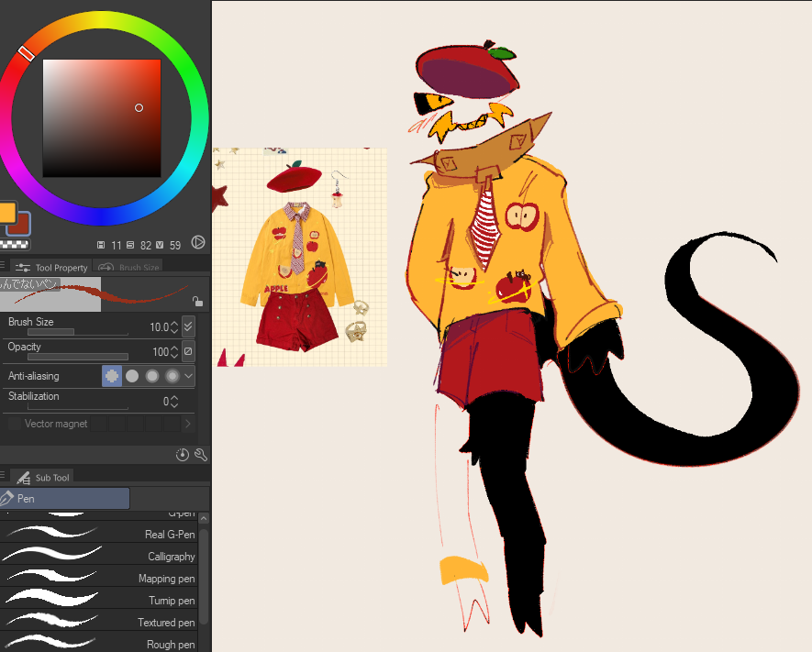Expand Vector magnet options arrow
Screen dimensions: 812x652
(x=187, y=425)
